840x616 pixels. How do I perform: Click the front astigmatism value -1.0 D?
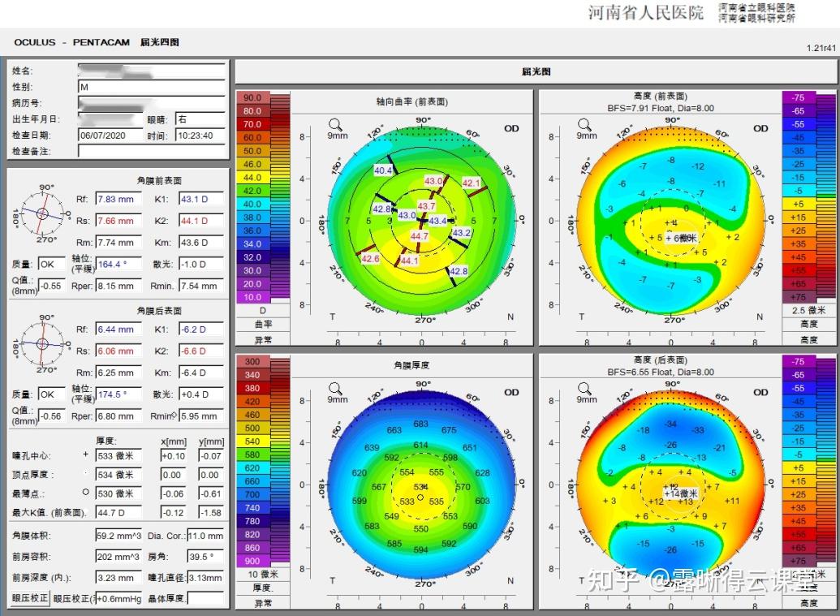201,264
